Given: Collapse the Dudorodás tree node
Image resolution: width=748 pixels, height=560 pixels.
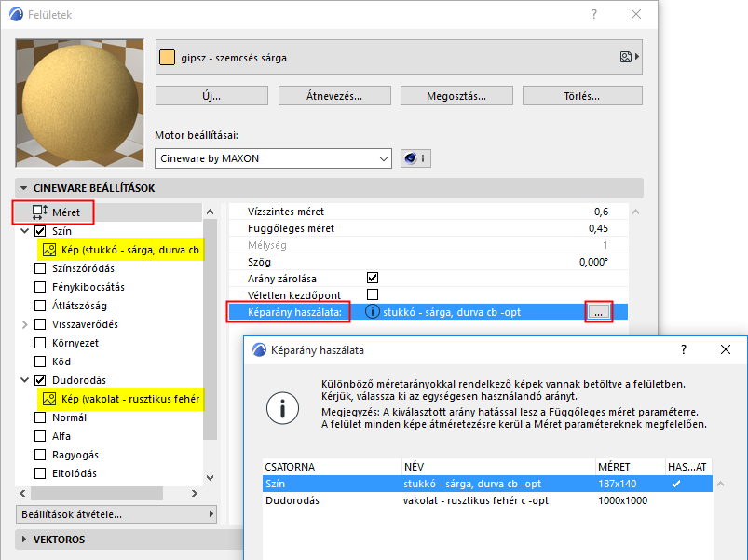Looking at the screenshot, I should 25,380.
